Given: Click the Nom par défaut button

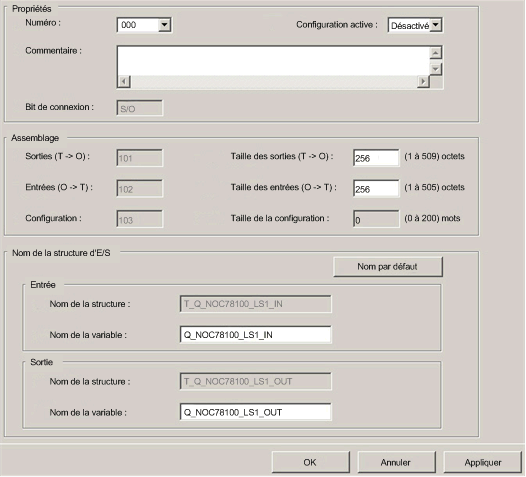Looking at the screenshot, I should click(388, 267).
